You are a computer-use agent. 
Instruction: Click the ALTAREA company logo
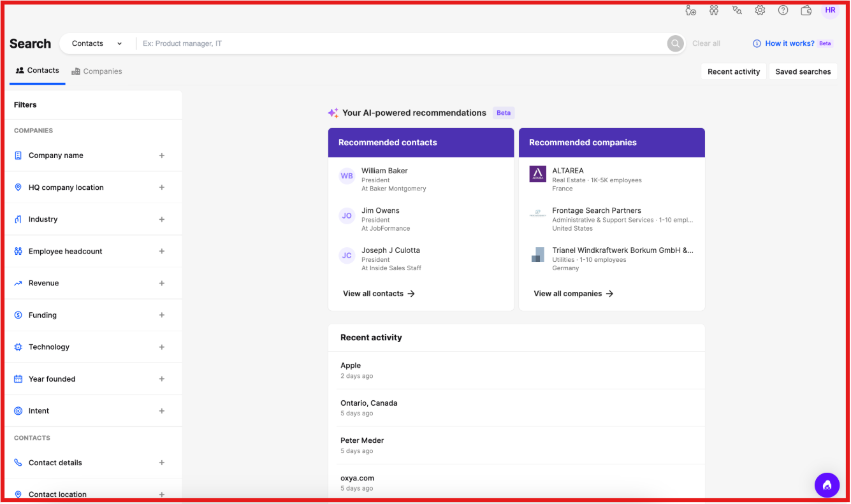pyautogui.click(x=537, y=174)
